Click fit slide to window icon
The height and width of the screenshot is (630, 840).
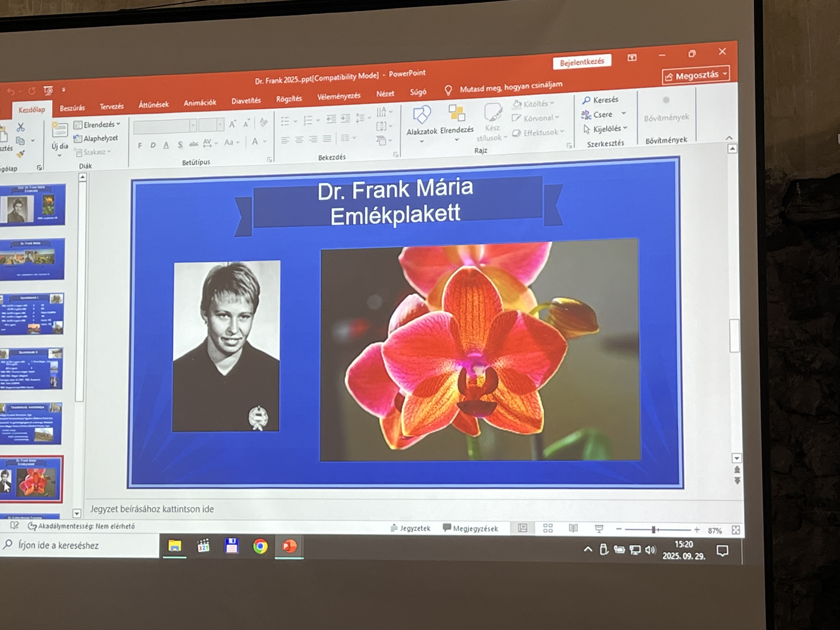736,530
